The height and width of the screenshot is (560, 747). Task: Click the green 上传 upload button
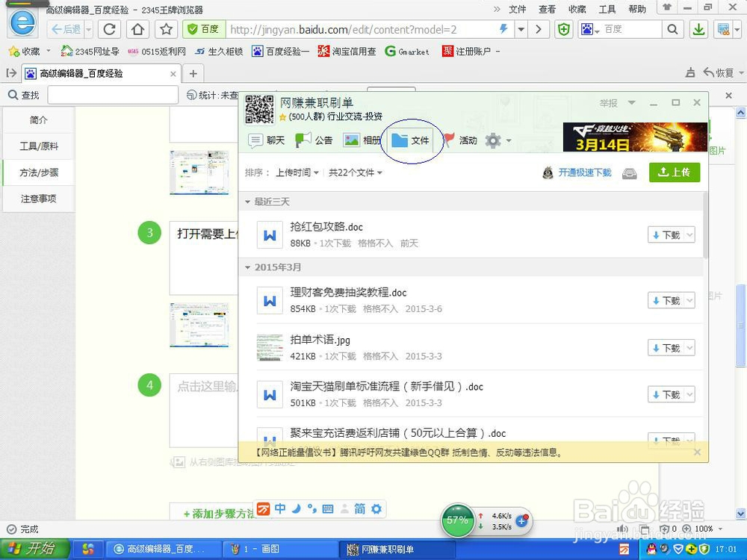[x=675, y=172]
